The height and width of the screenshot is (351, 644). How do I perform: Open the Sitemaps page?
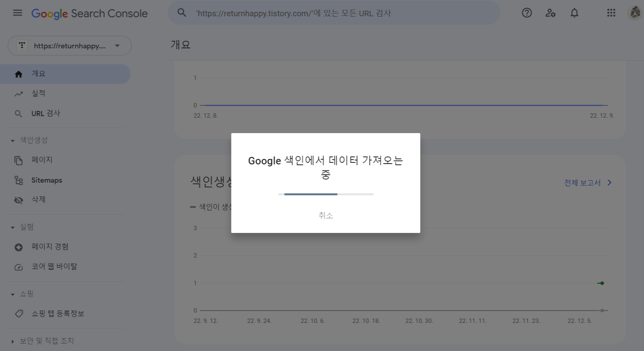click(65, 180)
